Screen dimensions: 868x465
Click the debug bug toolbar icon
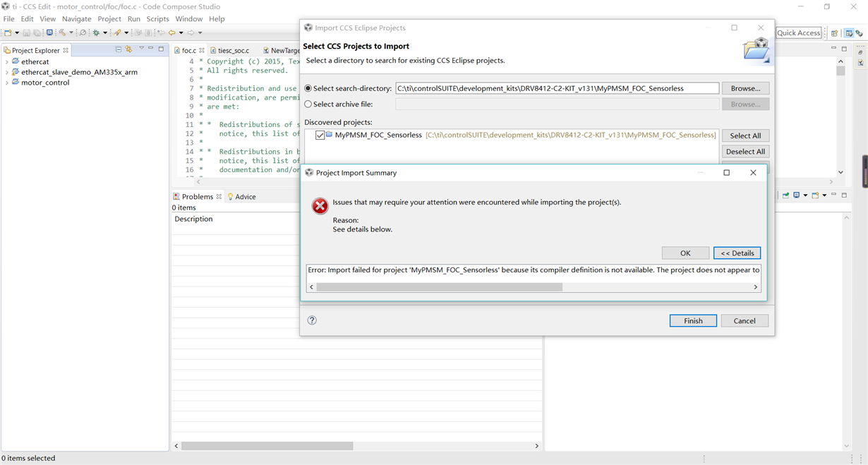coord(97,32)
